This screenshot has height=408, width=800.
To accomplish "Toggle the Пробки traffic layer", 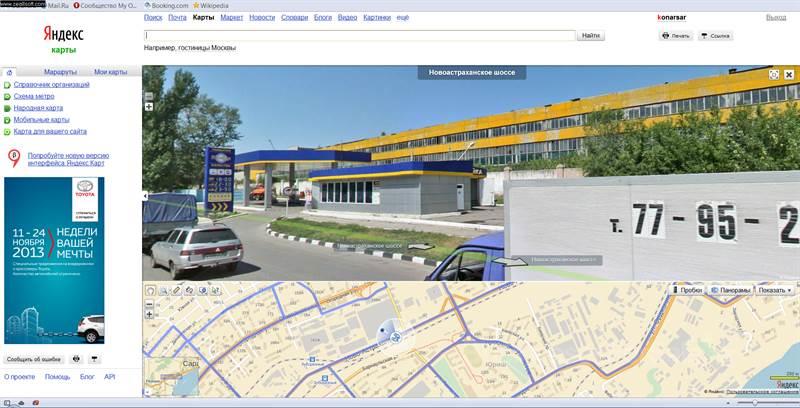I will point(687,290).
